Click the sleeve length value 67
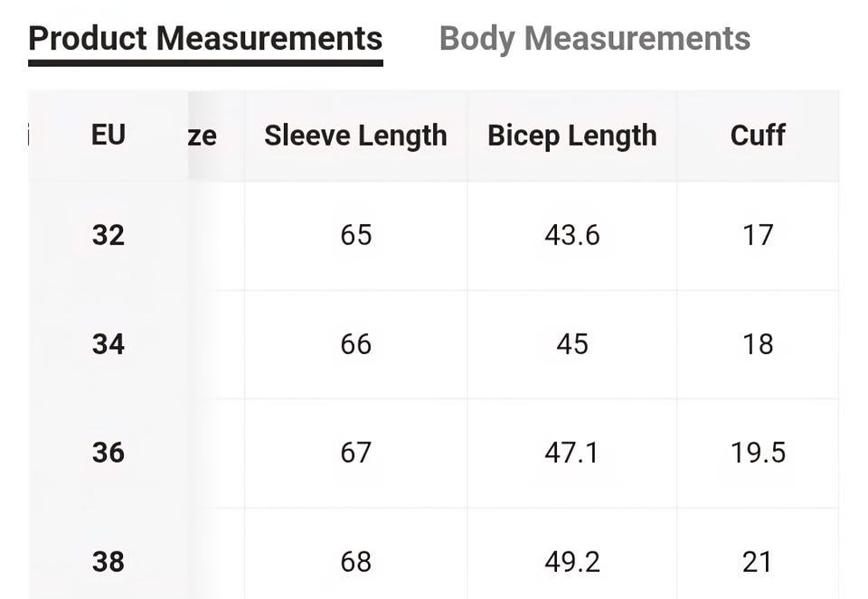Viewport: 868px width, 599px height. tap(356, 453)
